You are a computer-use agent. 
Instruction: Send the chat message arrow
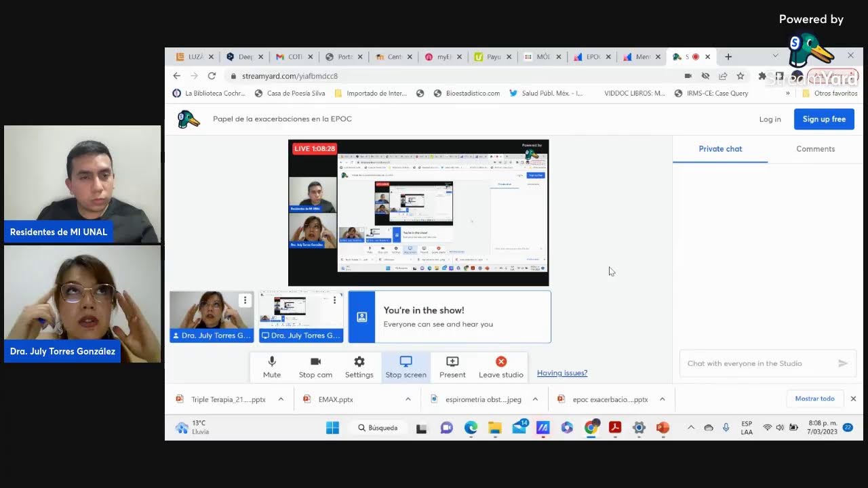click(843, 363)
